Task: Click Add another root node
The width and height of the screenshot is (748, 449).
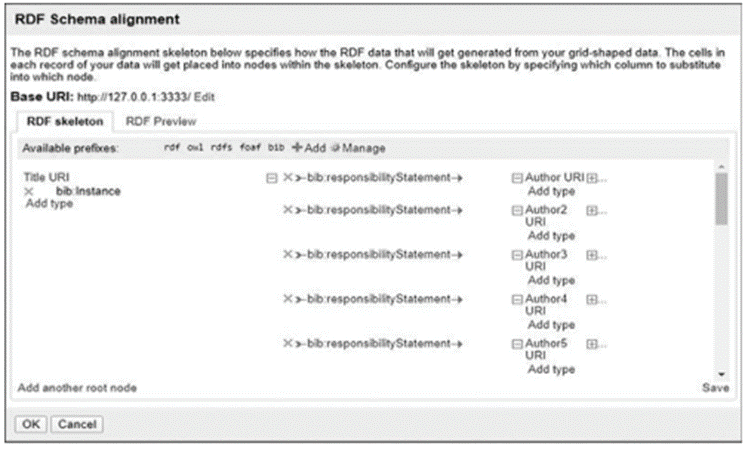Action: 79,387
